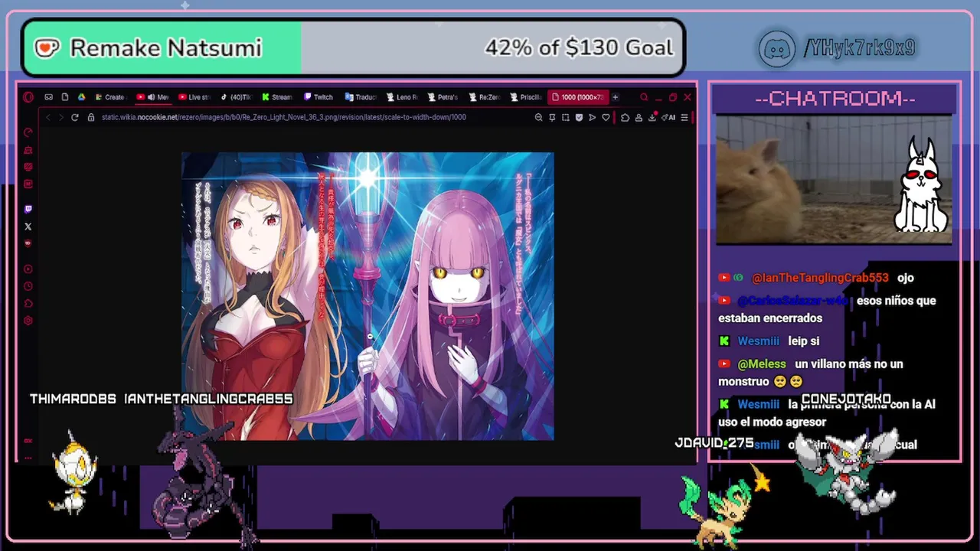The height and width of the screenshot is (551, 980).
Task: Click the static.wikia.nocookie.net address bar
Action: (283, 117)
